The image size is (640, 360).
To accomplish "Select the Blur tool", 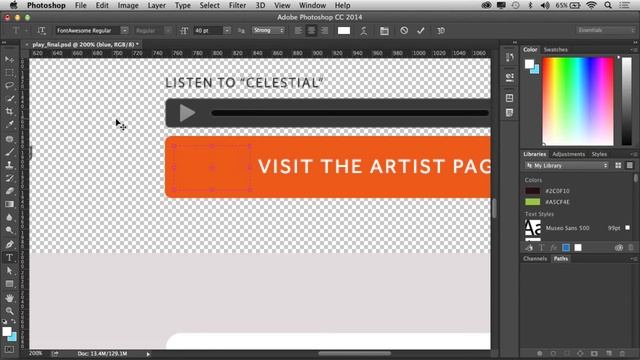I will [9, 217].
